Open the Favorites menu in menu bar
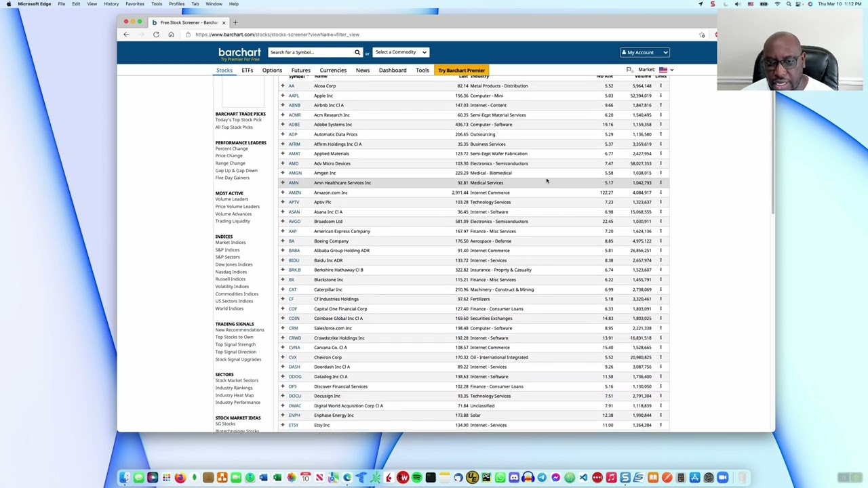The height and width of the screenshot is (488, 868). (x=135, y=4)
